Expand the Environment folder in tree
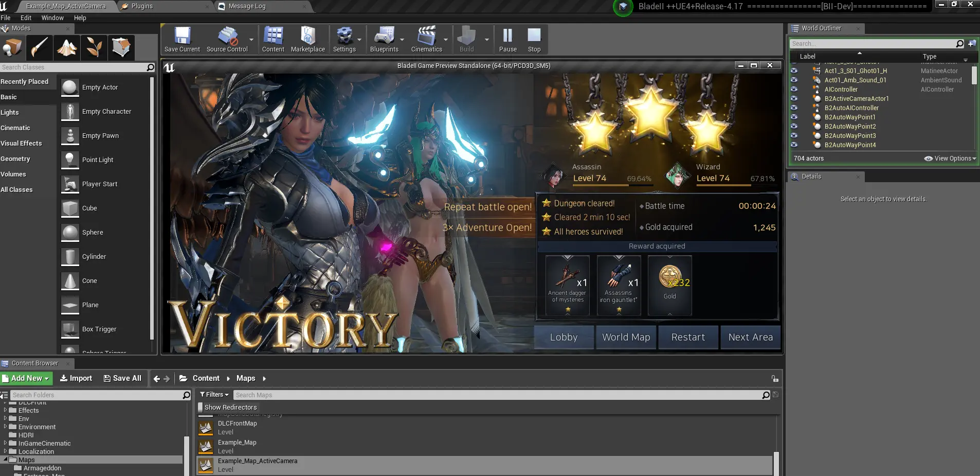 pyautogui.click(x=5, y=427)
